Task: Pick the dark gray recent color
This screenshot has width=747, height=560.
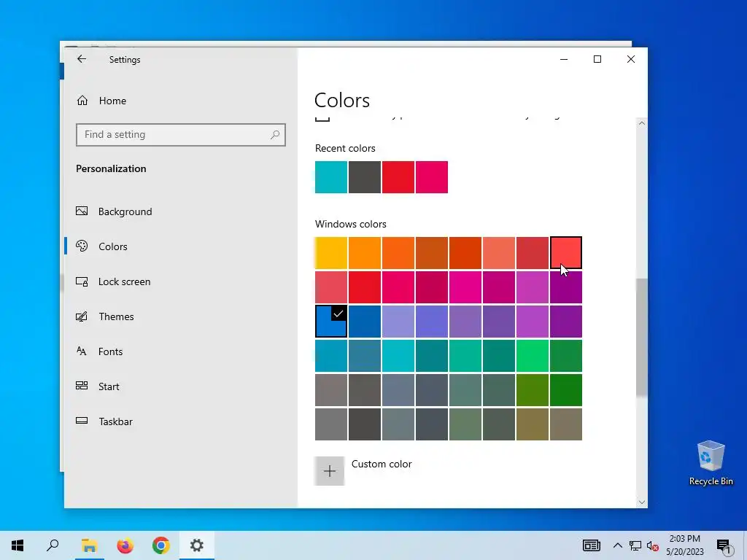Action: tap(365, 177)
